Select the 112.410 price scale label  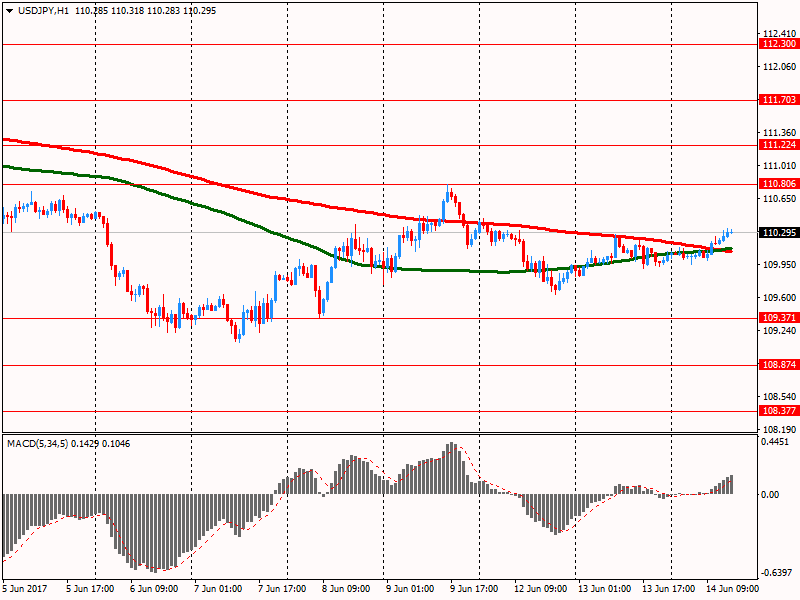tap(779, 34)
